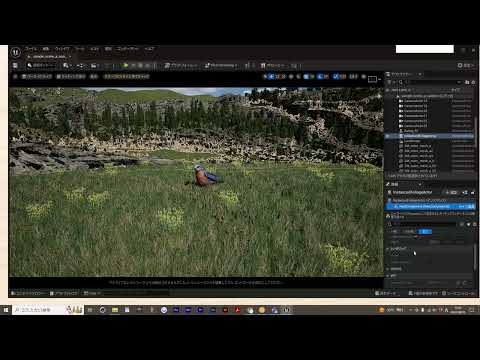Screen dimensions: 480x360
Task: Open the Outliner filter icon
Action: [389, 82]
